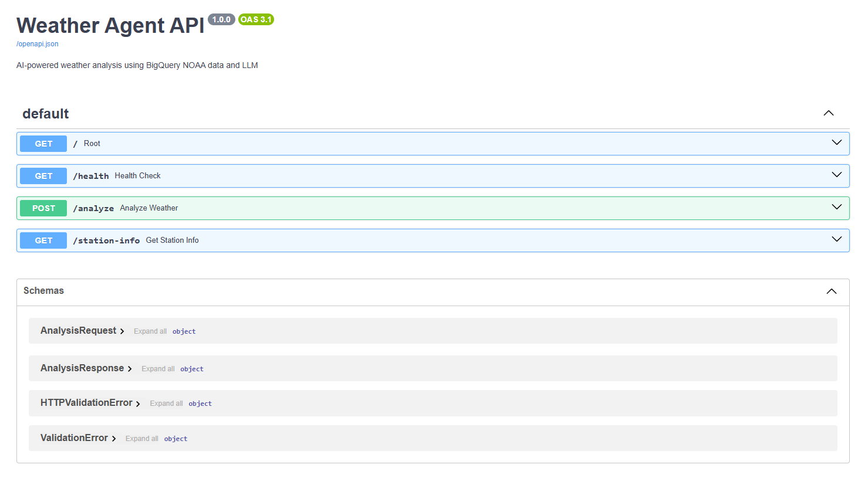Viewport: 868px width, 495px height.
Task: Open the /openapi.json link
Action: click(37, 44)
